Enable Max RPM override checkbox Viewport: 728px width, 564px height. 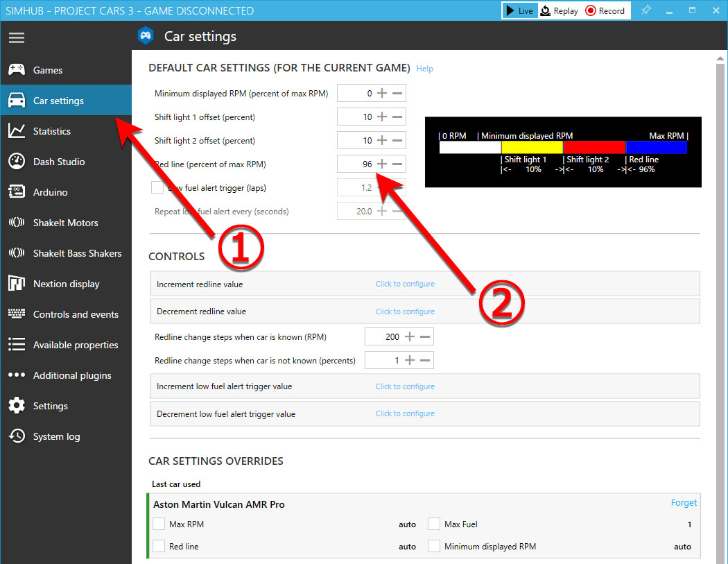[159, 524]
